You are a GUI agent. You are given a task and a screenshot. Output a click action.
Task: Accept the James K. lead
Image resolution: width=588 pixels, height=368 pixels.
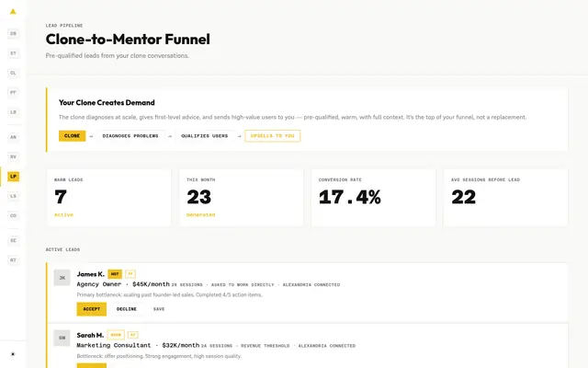[x=92, y=309]
